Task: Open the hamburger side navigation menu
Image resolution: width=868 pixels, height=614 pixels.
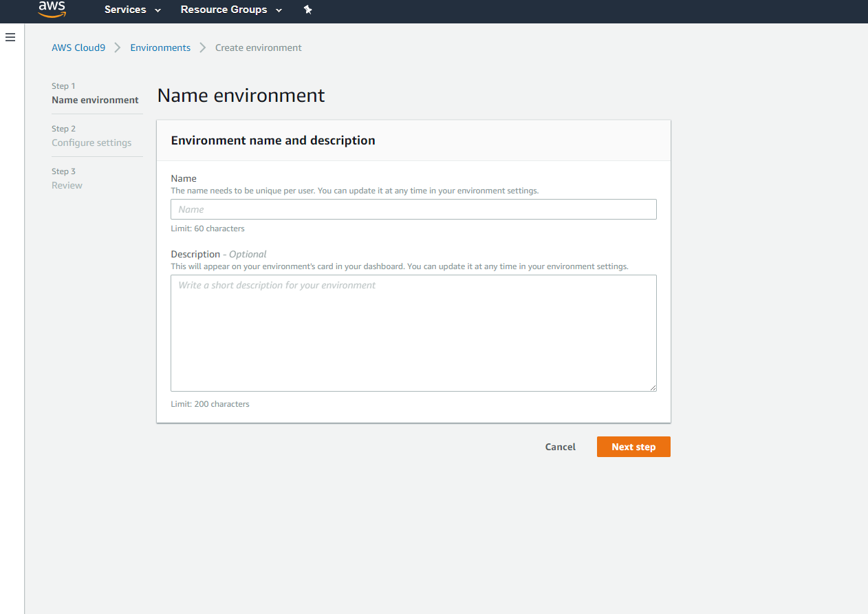Action: click(x=10, y=37)
